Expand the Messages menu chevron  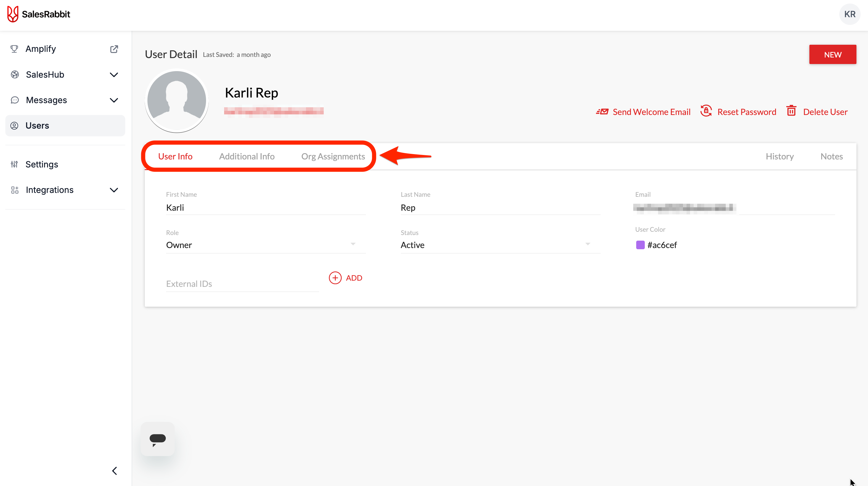coord(114,100)
